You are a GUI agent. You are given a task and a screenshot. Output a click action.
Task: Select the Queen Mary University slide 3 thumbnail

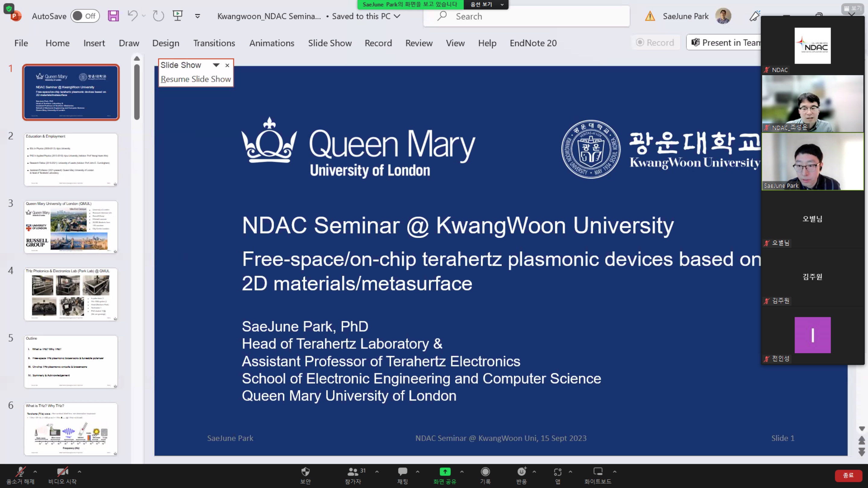tap(71, 227)
